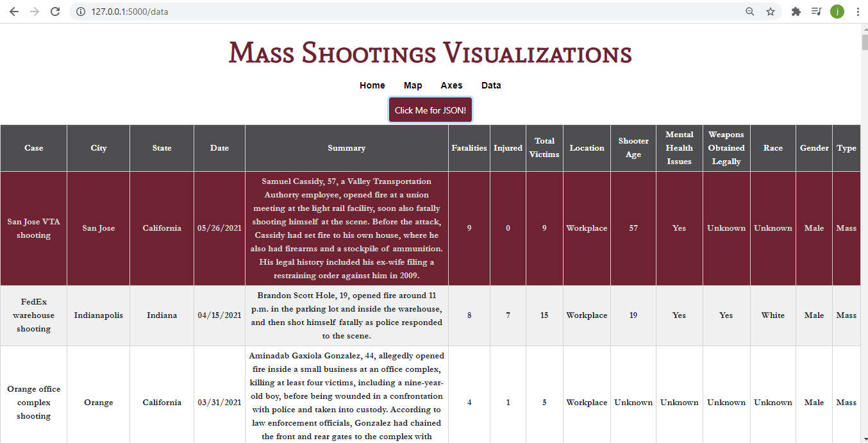Image resolution: width=868 pixels, height=443 pixels.
Task: Select the Data navigation link
Action: 491,85
